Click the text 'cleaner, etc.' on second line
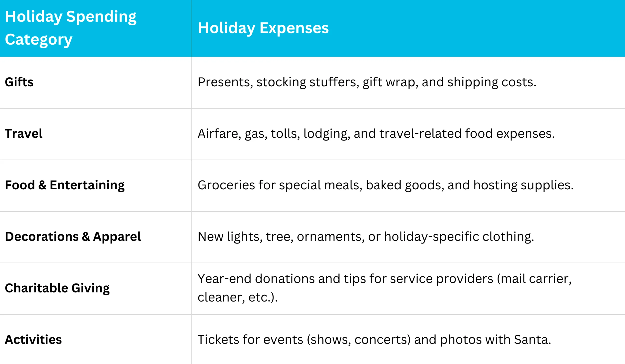The width and height of the screenshot is (625, 364). click(x=237, y=297)
